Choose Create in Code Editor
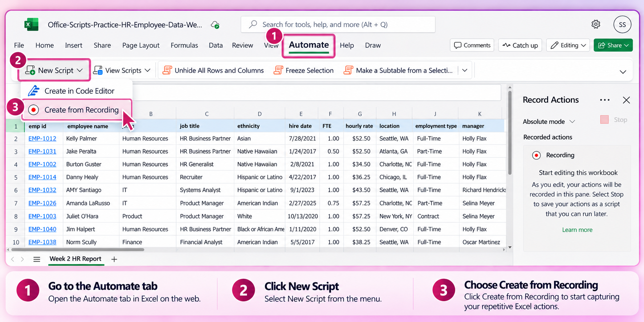The width and height of the screenshot is (644, 322). [x=77, y=91]
